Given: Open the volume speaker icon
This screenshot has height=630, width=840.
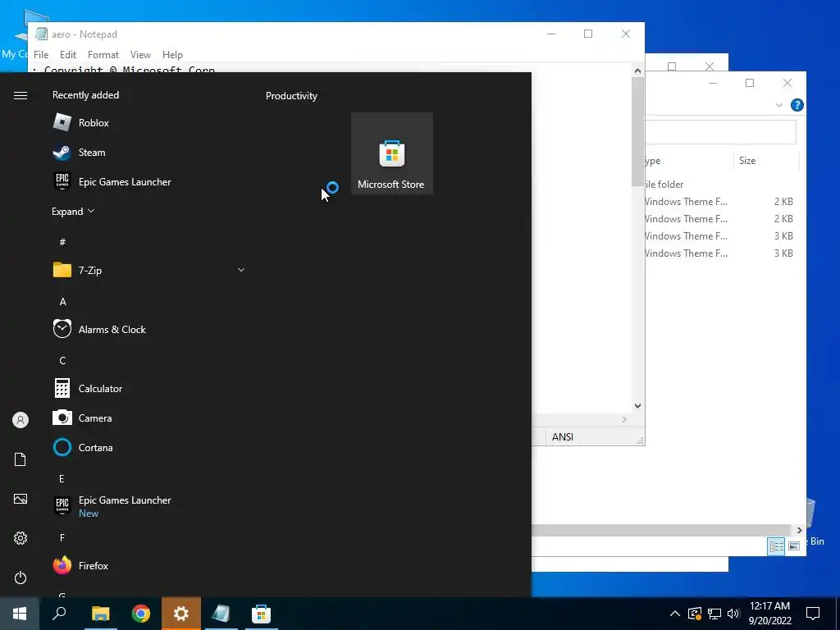Looking at the screenshot, I should (733, 614).
